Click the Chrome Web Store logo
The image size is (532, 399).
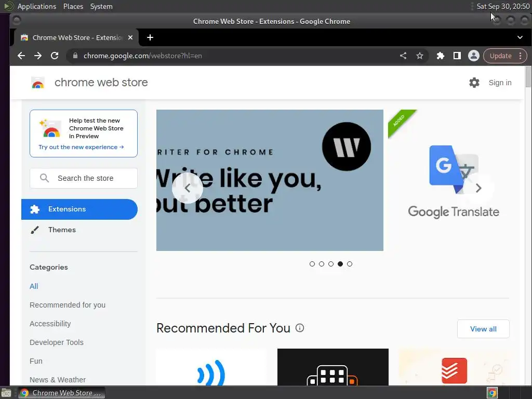pos(37,83)
